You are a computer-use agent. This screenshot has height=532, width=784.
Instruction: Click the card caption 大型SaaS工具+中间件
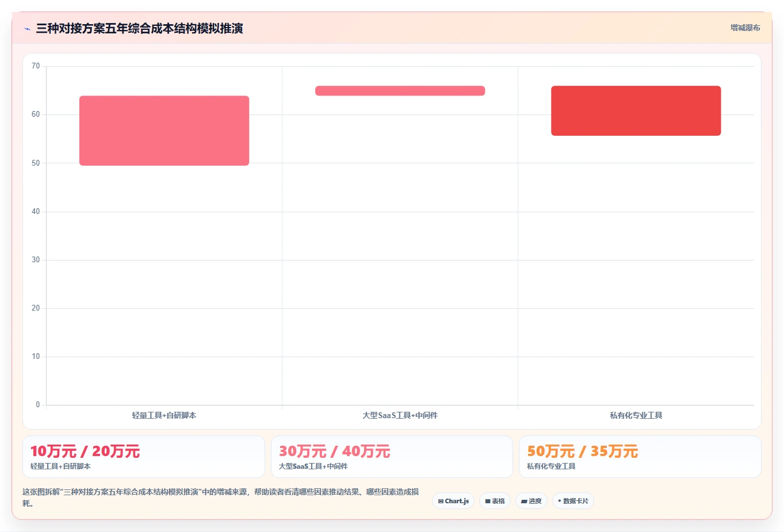pyautogui.click(x=313, y=466)
